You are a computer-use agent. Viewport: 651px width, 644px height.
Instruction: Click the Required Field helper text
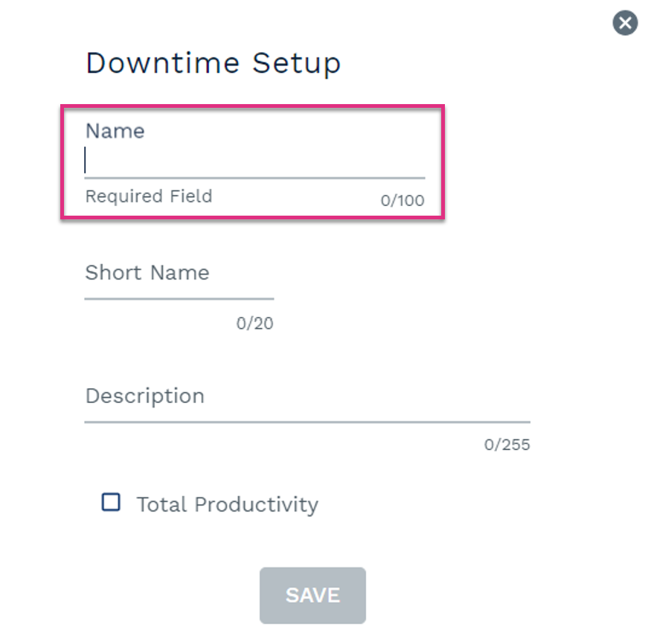pos(149,196)
